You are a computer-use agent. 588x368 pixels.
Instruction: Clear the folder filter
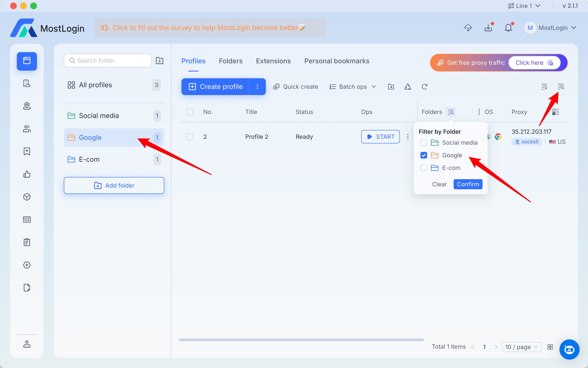[439, 184]
